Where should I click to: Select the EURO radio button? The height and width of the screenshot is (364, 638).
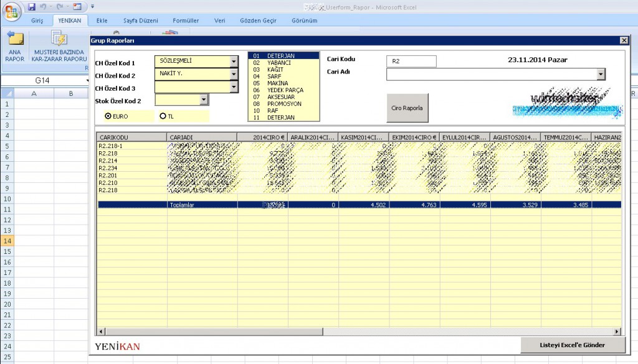point(108,116)
